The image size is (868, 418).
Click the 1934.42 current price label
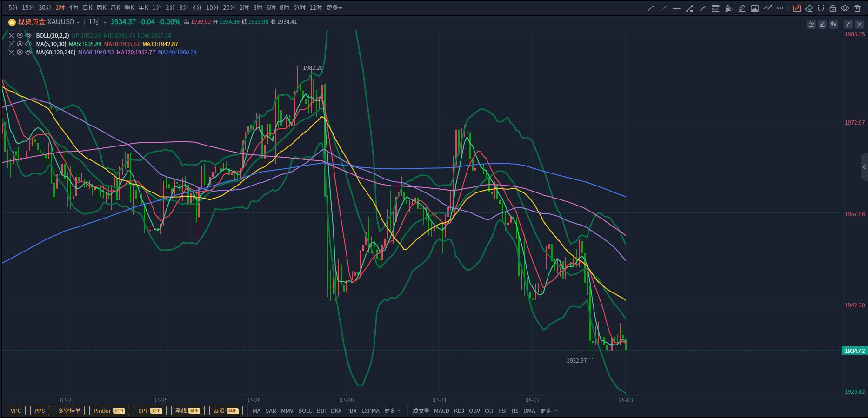pos(855,351)
